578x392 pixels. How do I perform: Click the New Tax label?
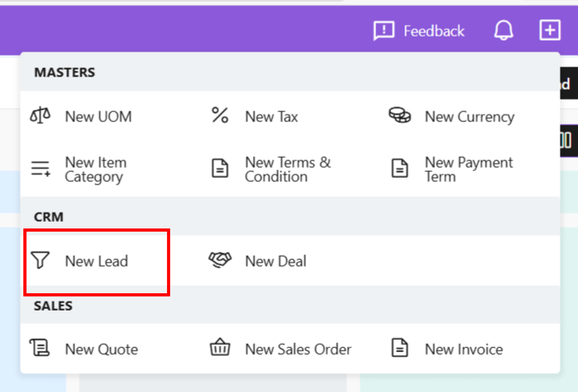coord(271,116)
